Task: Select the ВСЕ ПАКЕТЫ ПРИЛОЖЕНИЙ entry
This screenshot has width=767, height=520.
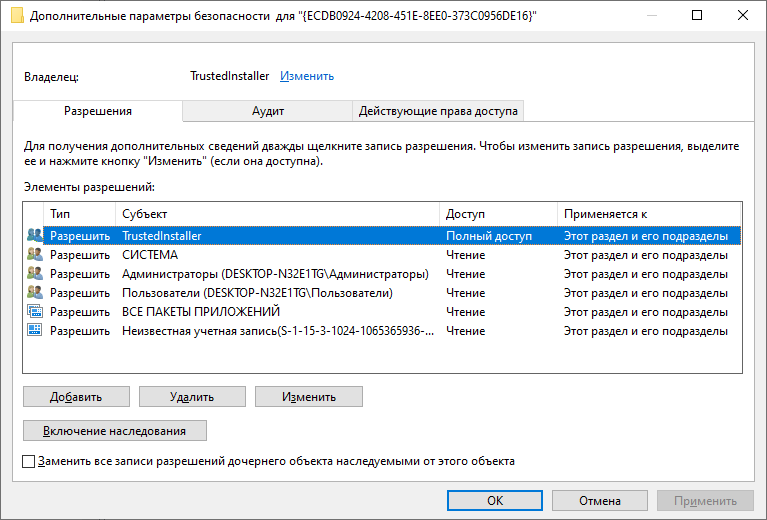Action: coord(382,312)
